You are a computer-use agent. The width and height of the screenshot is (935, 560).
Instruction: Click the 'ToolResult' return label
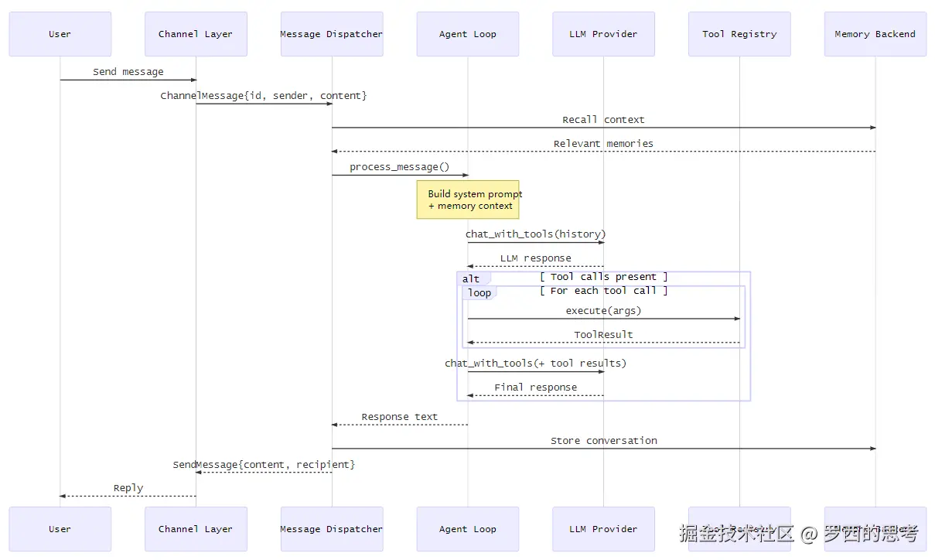pyautogui.click(x=604, y=335)
